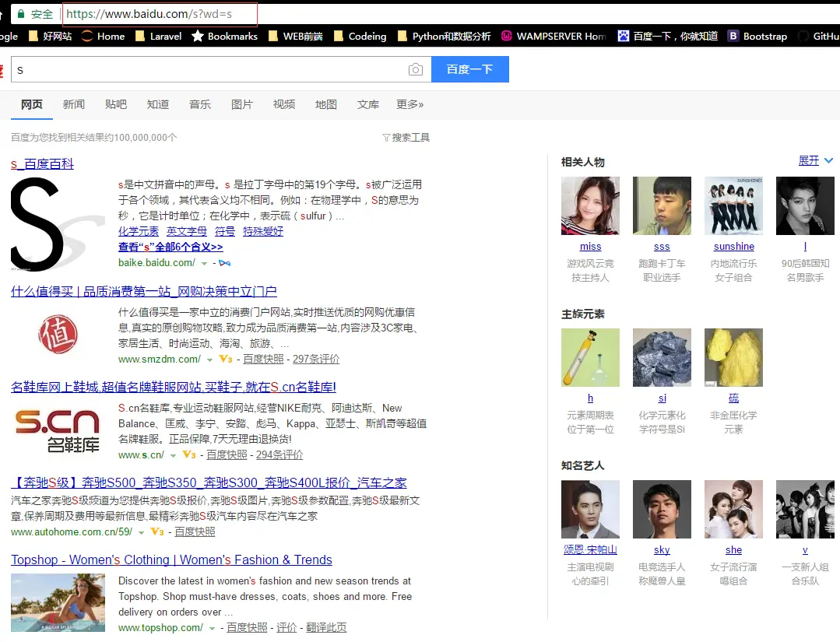The image size is (840, 642).
Task: Click 查看"s"全部6个含义 link
Action: 170,247
